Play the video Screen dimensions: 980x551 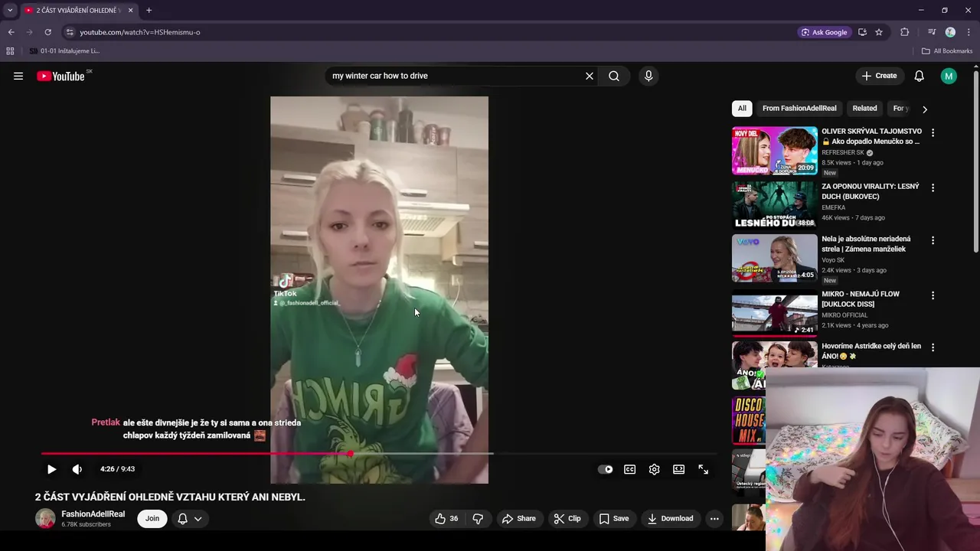point(51,469)
